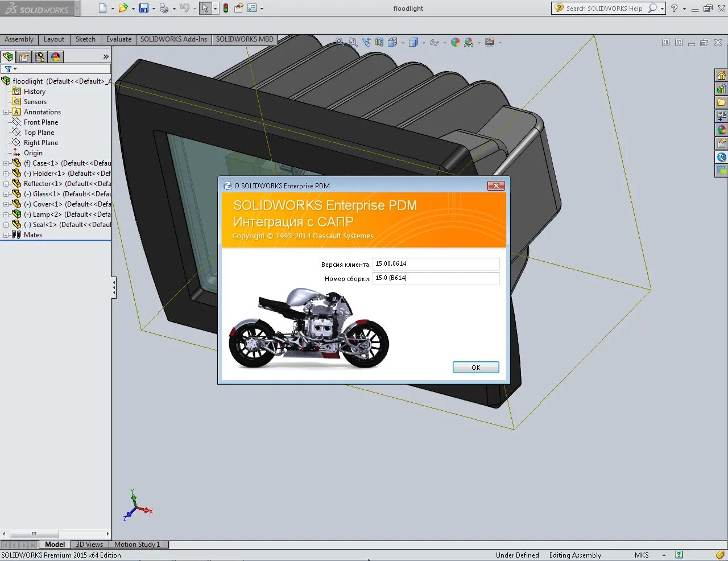Open the Enterprise PDM icon in task pane
The height and width of the screenshot is (561, 728).
pyautogui.click(x=721, y=157)
